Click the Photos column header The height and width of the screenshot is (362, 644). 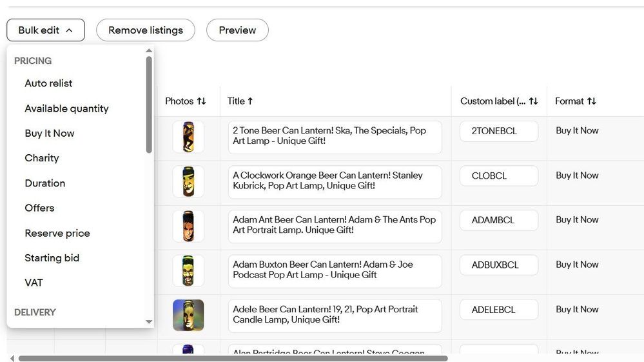(179, 101)
